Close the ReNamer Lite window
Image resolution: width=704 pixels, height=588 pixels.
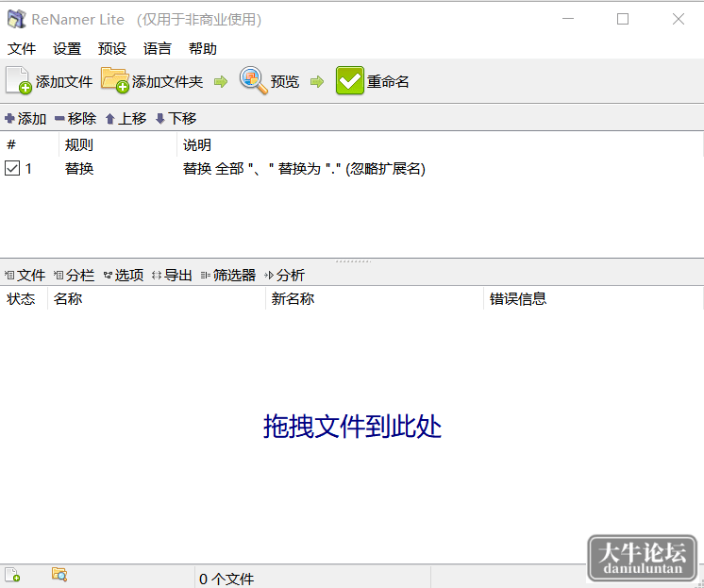click(679, 19)
